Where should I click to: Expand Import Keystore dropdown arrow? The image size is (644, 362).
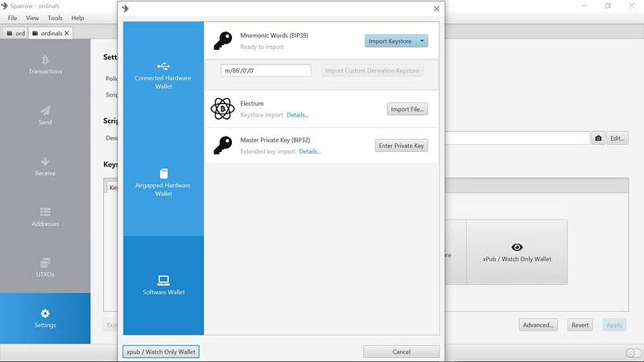[x=422, y=41]
